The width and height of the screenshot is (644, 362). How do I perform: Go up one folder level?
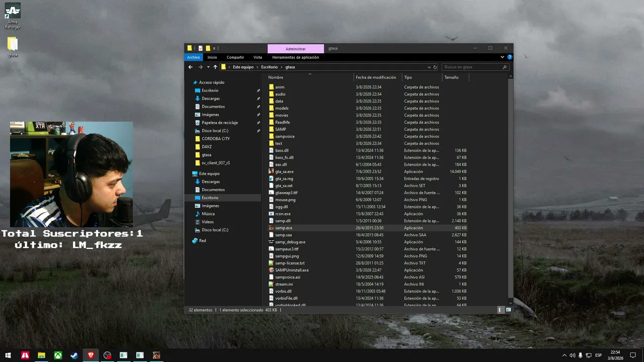pos(215,67)
